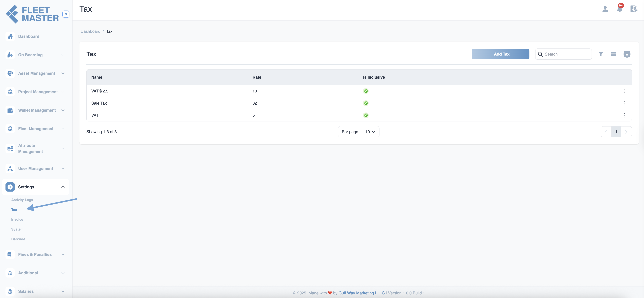This screenshot has width=644, height=298.
Task: Select Tax in Settings submenu
Action: 14,210
